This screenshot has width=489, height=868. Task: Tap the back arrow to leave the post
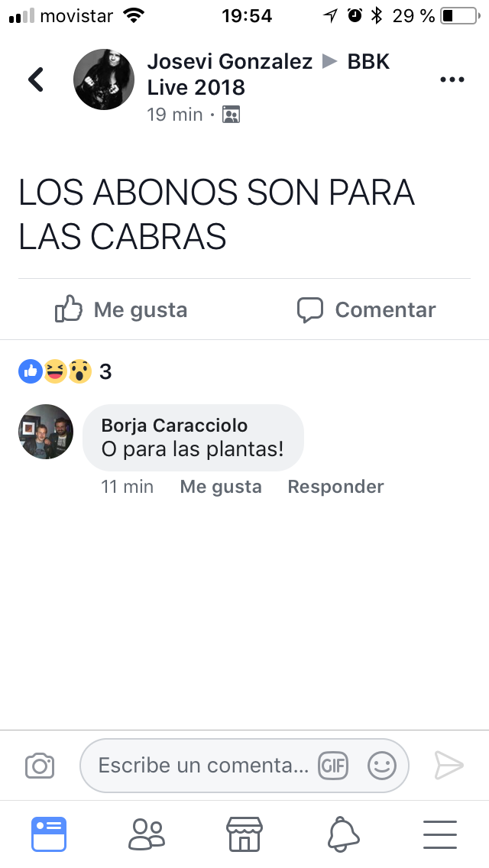pos(36,79)
